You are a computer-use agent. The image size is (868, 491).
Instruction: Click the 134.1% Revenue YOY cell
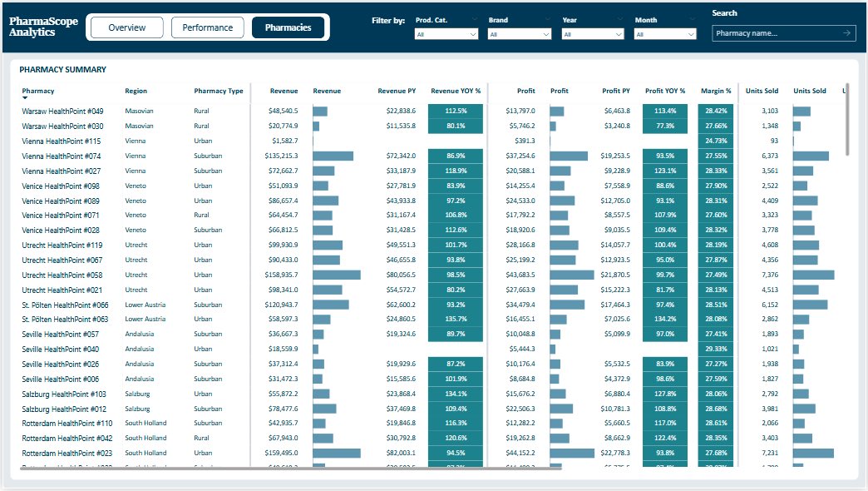[456, 394]
